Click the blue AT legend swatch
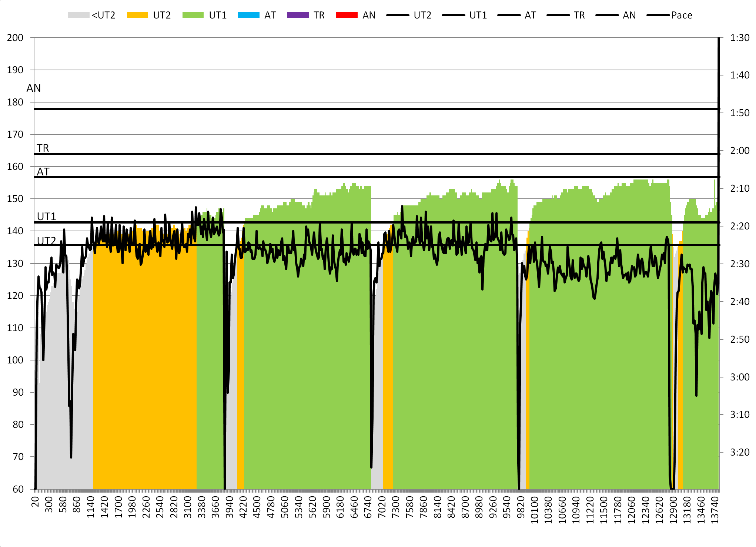Viewport: 756px width, 547px height. (248, 15)
